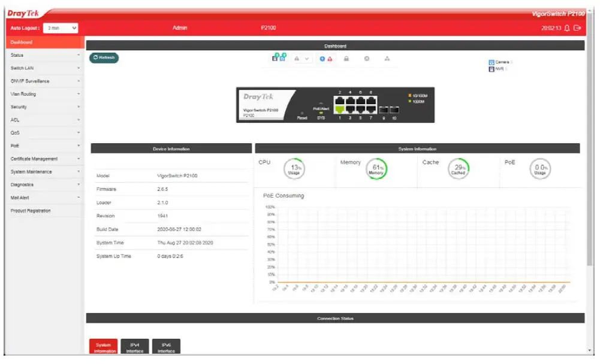Click the Connection Status header bar
600x364 pixels.
[x=335, y=318]
